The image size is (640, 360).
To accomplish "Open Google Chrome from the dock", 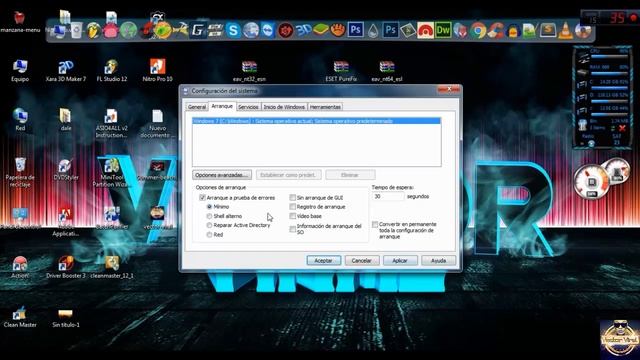I will click(x=478, y=30).
